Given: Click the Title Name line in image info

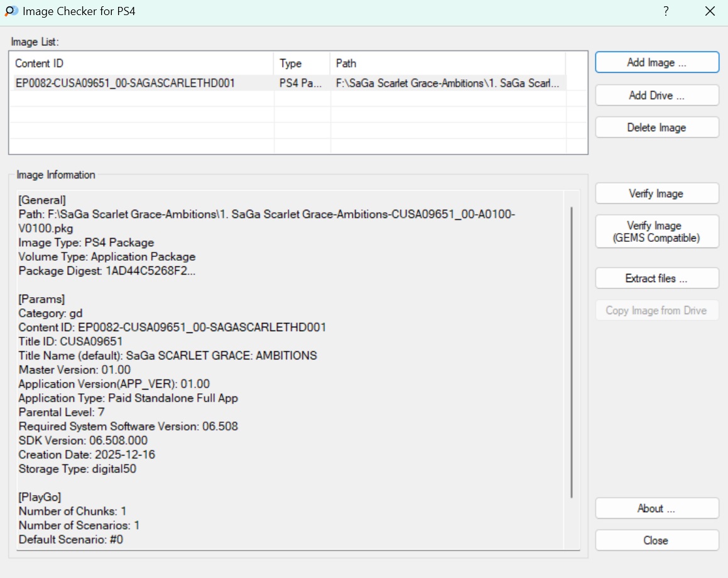Looking at the screenshot, I should click(168, 356).
